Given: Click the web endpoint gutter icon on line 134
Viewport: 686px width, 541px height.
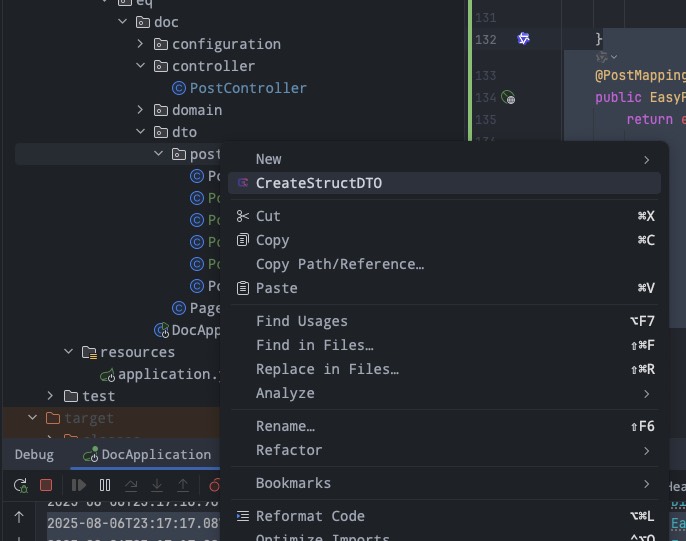Looking at the screenshot, I should coord(508,98).
